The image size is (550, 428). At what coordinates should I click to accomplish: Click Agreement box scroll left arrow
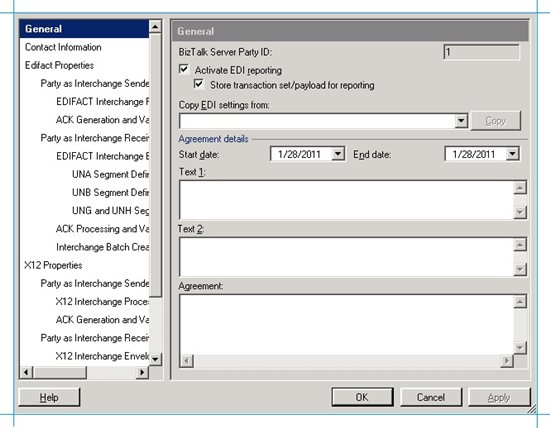point(187,361)
